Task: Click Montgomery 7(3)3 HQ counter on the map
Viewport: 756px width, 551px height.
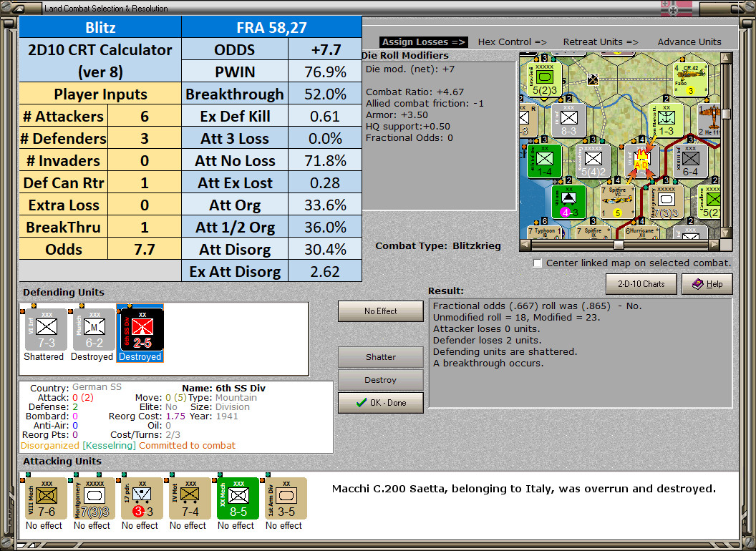Action: (666, 202)
